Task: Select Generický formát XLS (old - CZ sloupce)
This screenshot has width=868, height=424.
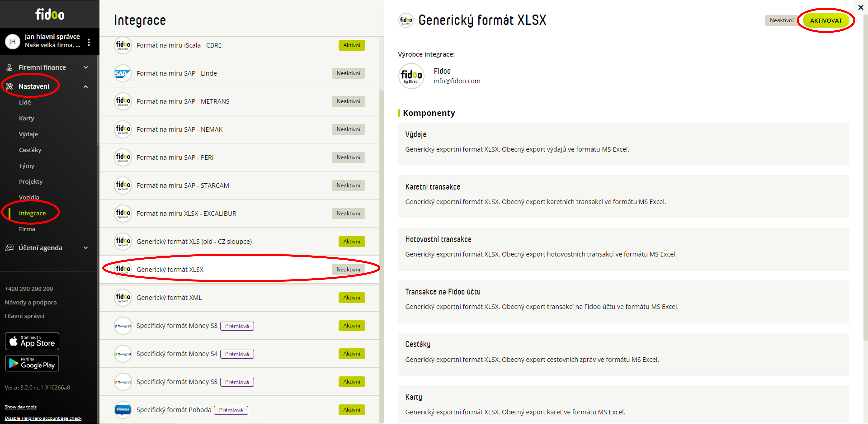Action: tap(239, 241)
